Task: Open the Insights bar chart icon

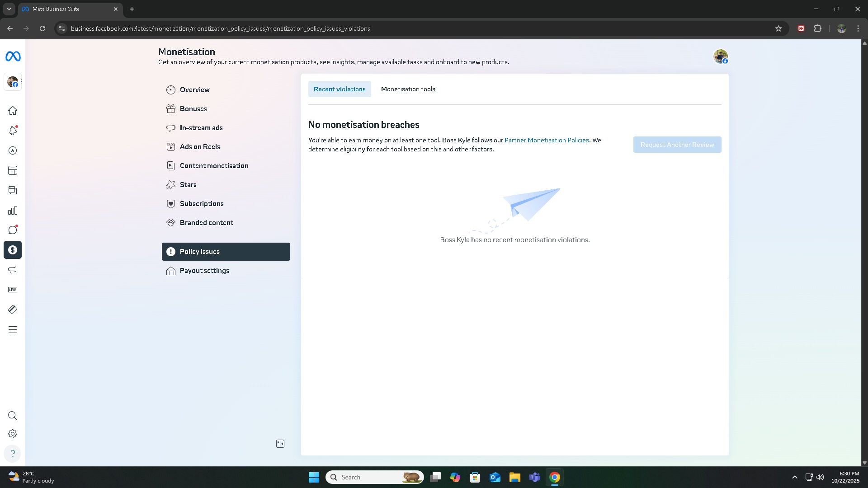Action: point(13,211)
